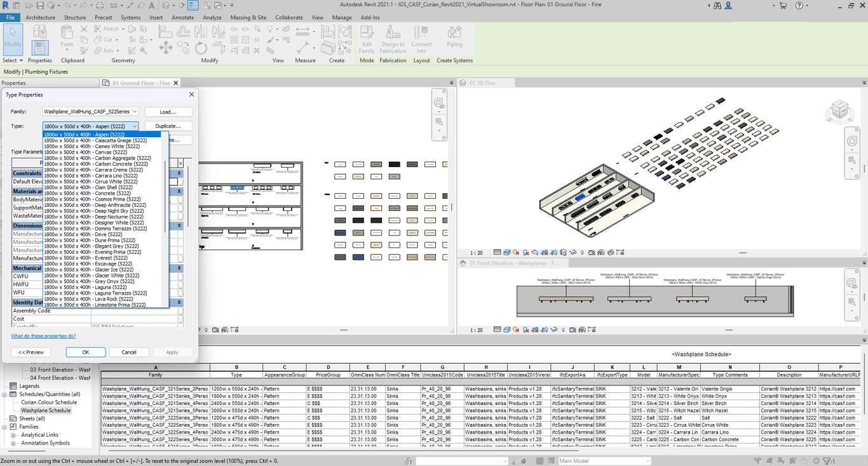Switch to the 01 3D Fine view tab
The image size is (868, 466).
pos(482,83)
